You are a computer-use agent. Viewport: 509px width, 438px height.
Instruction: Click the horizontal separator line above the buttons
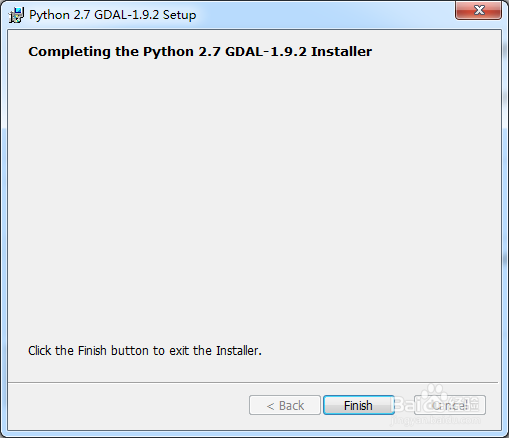click(x=253, y=382)
